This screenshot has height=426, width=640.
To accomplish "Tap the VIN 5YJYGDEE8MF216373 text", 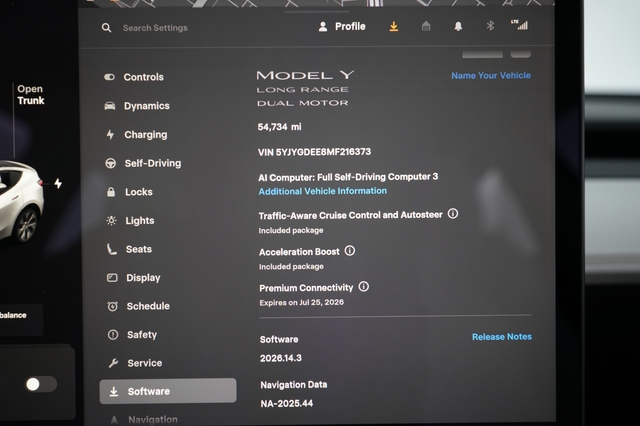I will (x=314, y=152).
